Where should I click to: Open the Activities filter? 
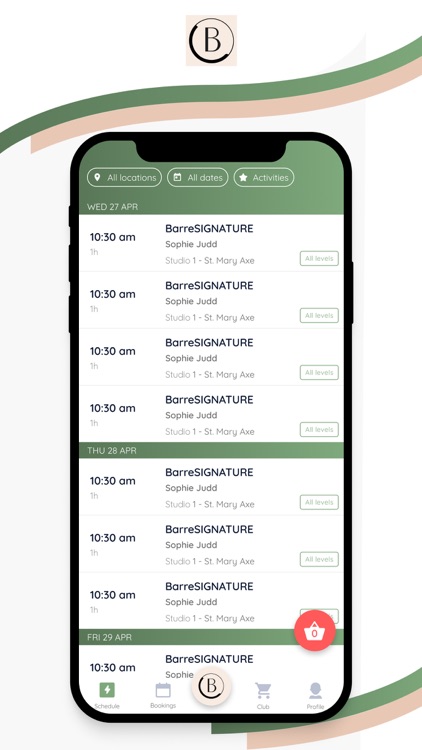pos(264,177)
